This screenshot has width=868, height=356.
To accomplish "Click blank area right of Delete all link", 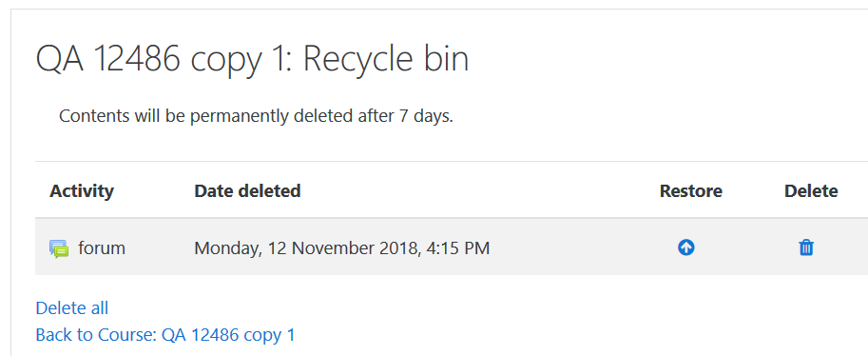I will (443, 308).
